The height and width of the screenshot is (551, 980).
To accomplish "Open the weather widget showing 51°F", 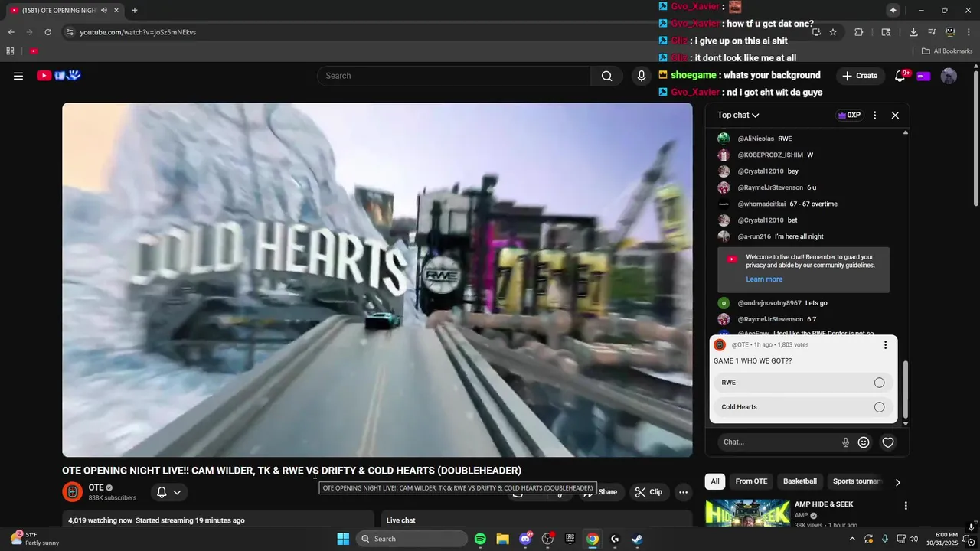I will (34, 539).
